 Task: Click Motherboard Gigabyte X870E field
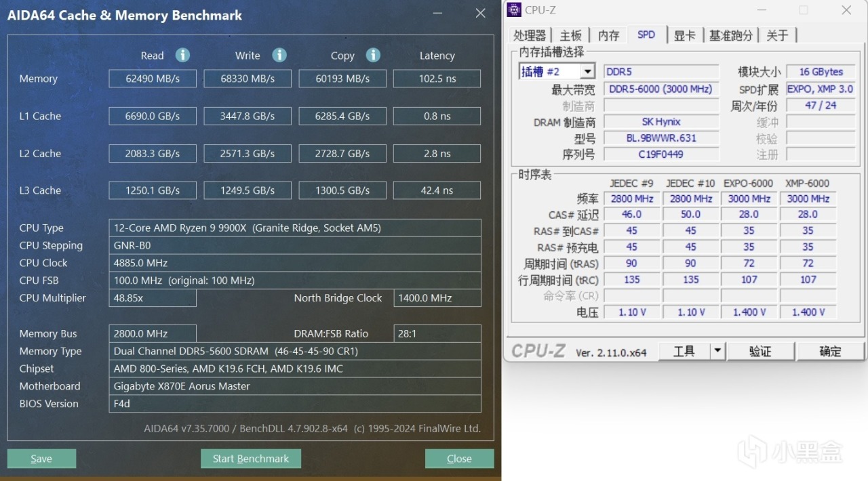pyautogui.click(x=295, y=386)
